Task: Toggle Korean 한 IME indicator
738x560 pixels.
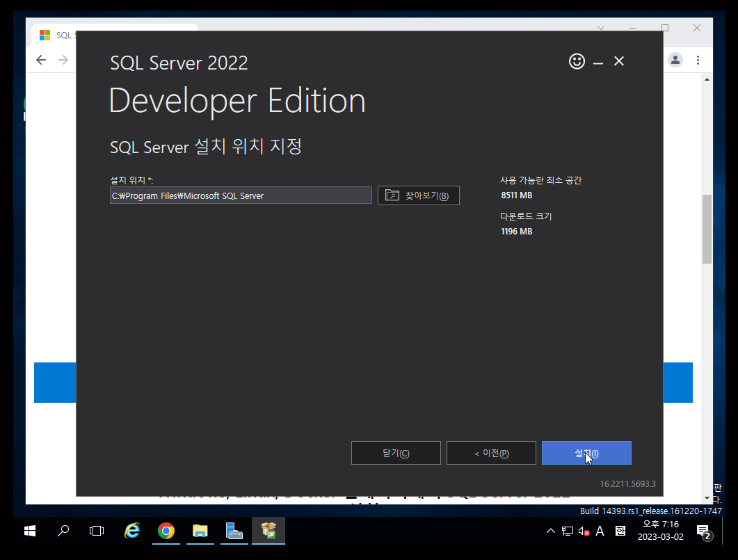Action: click(620, 531)
